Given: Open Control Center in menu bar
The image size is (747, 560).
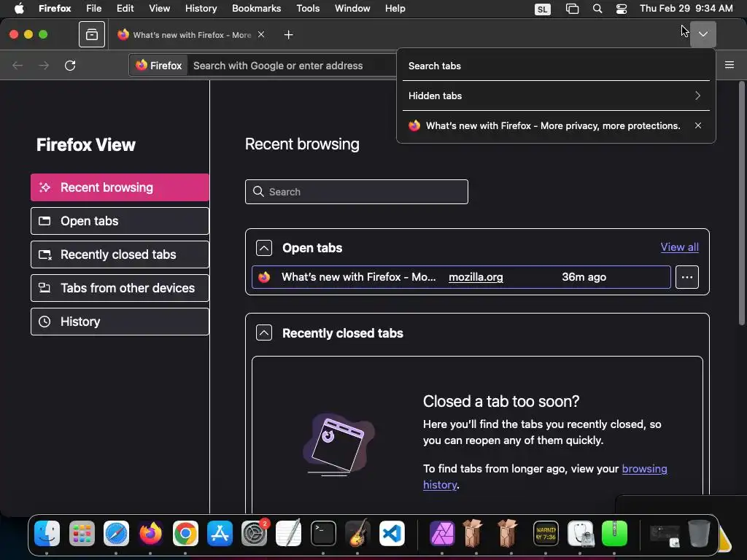Looking at the screenshot, I should (622, 9).
